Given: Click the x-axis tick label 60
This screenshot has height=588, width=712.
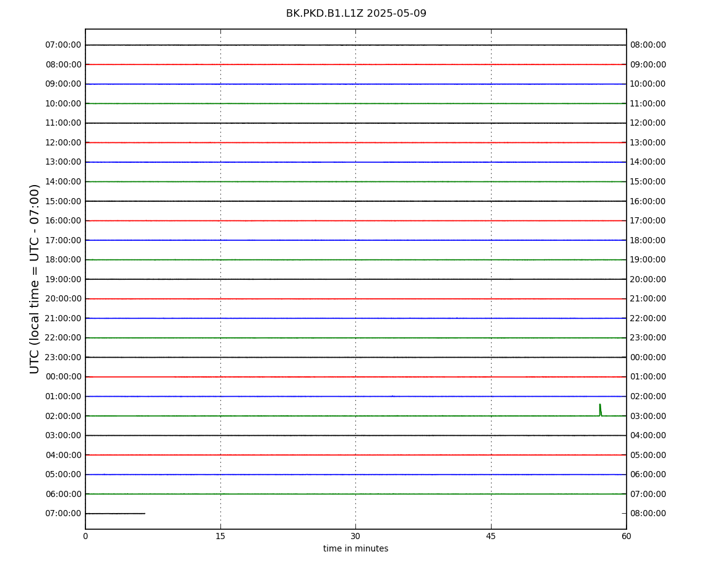Looking at the screenshot, I should pos(626,536).
